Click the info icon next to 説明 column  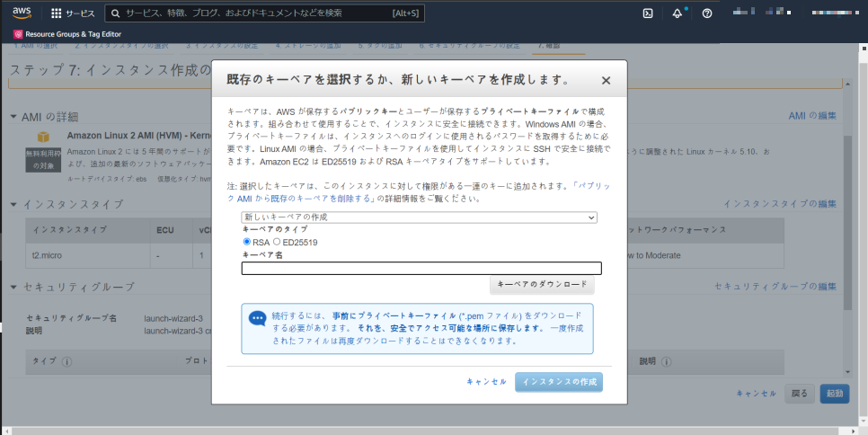[x=667, y=362]
